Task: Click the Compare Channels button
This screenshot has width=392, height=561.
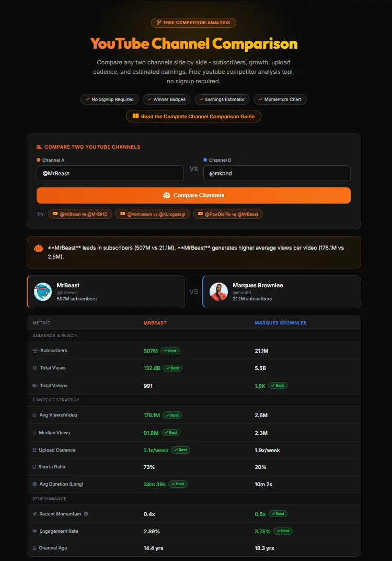Action: pos(193,195)
